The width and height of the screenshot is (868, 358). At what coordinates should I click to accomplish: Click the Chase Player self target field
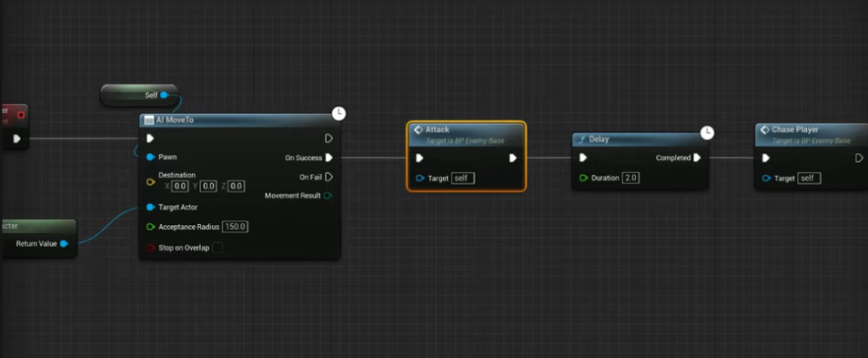(x=810, y=179)
